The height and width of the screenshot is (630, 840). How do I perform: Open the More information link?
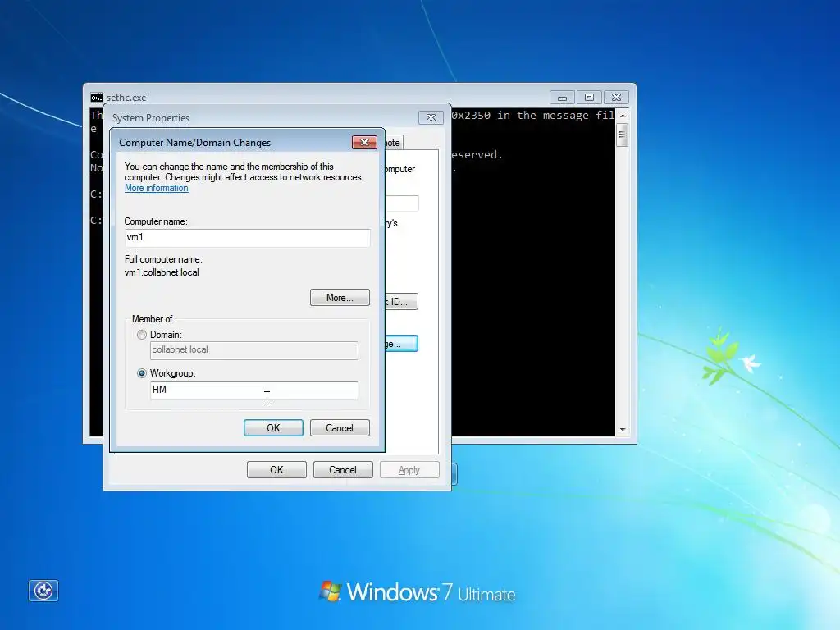[x=157, y=188]
